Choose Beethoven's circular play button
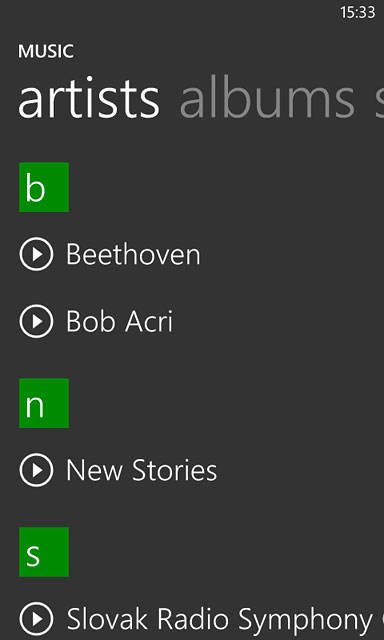This screenshot has height=640, width=384. point(36,254)
